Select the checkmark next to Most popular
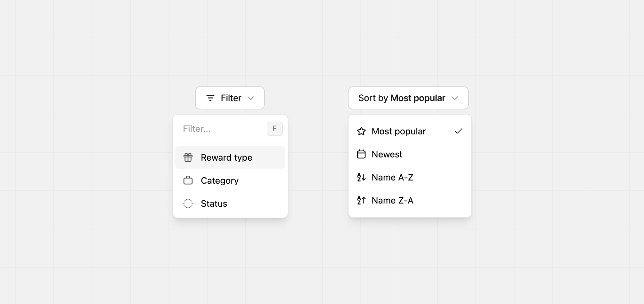Image resolution: width=644 pixels, height=304 pixels. [459, 131]
